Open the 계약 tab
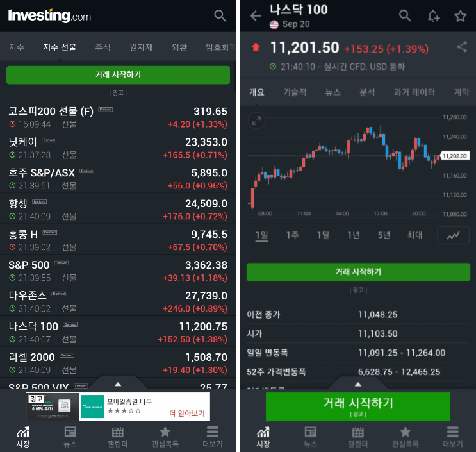This screenshot has width=476, height=452. [x=461, y=92]
